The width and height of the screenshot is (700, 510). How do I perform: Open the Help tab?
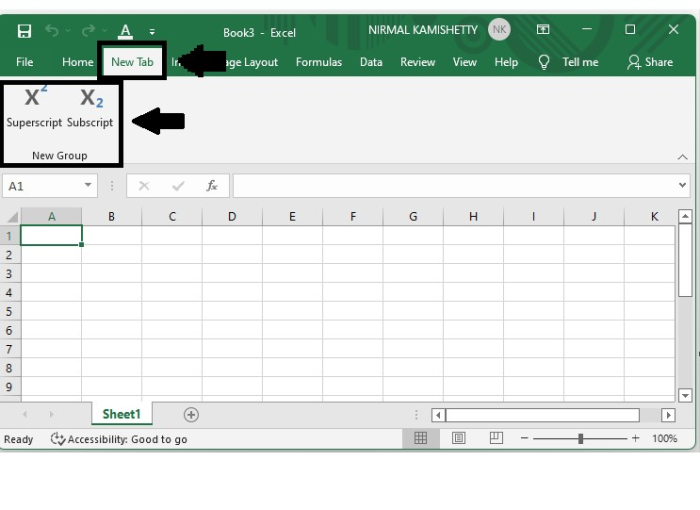pyautogui.click(x=506, y=62)
